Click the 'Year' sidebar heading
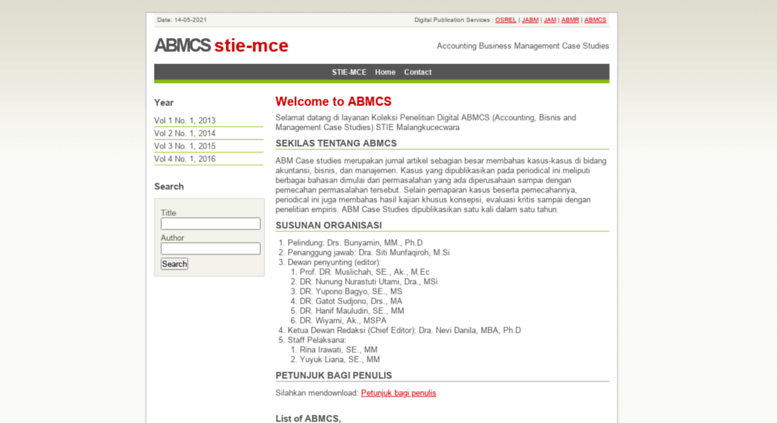Screen dimensions: 777x423 (x=164, y=103)
